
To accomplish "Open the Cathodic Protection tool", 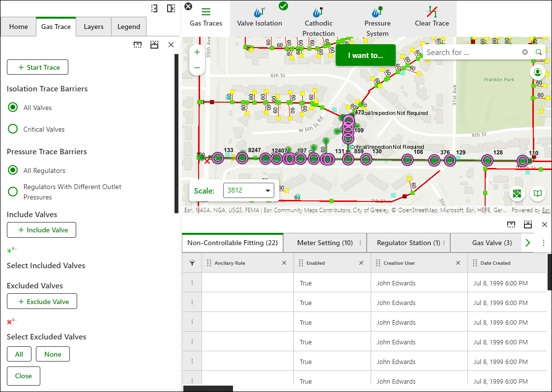I will coord(318,17).
